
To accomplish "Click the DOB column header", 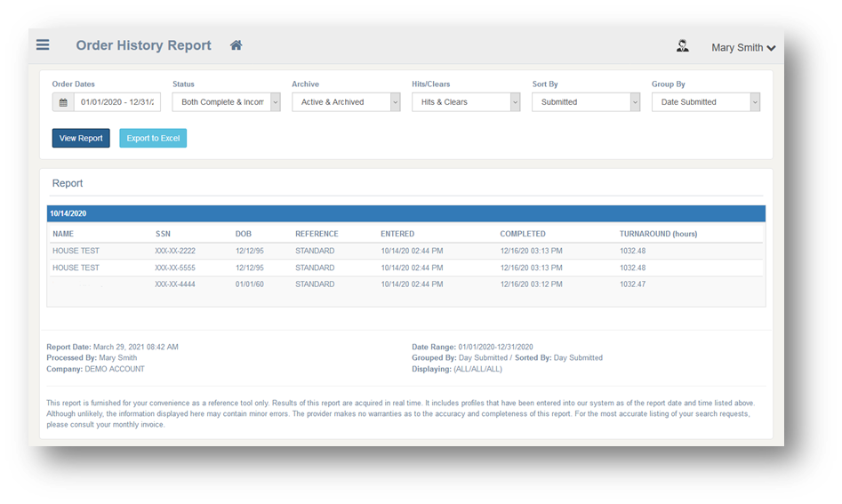I will (244, 234).
